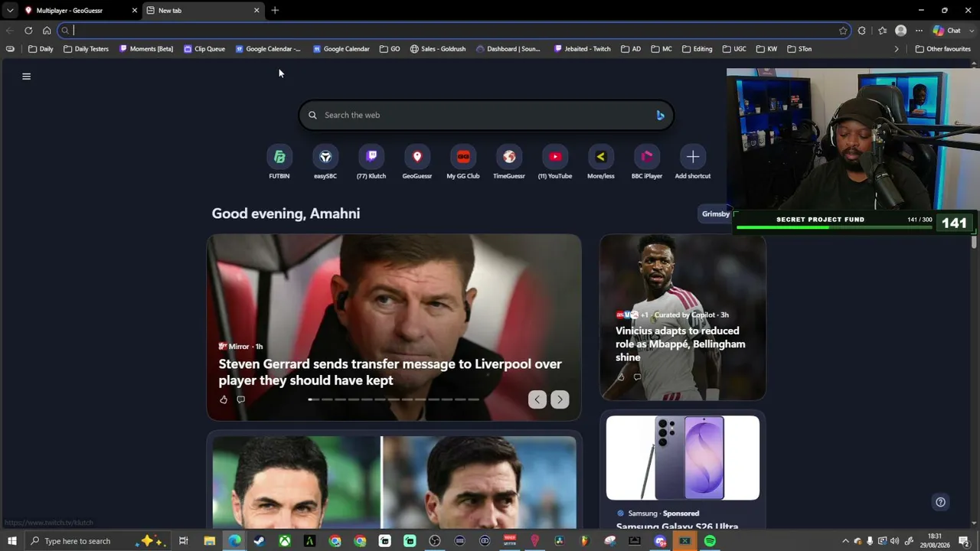Screen dimensions: 980x551
Task: Like the Steven Gerrard article
Action: click(x=224, y=399)
